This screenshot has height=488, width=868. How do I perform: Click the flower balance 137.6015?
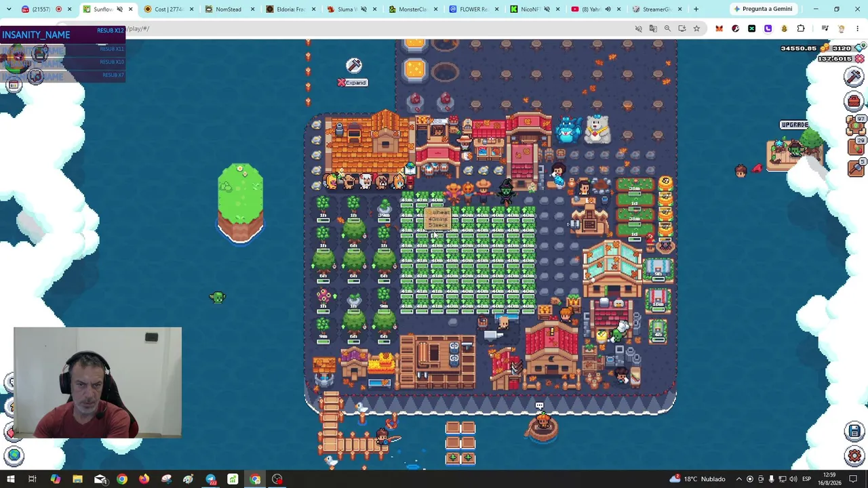click(834, 59)
